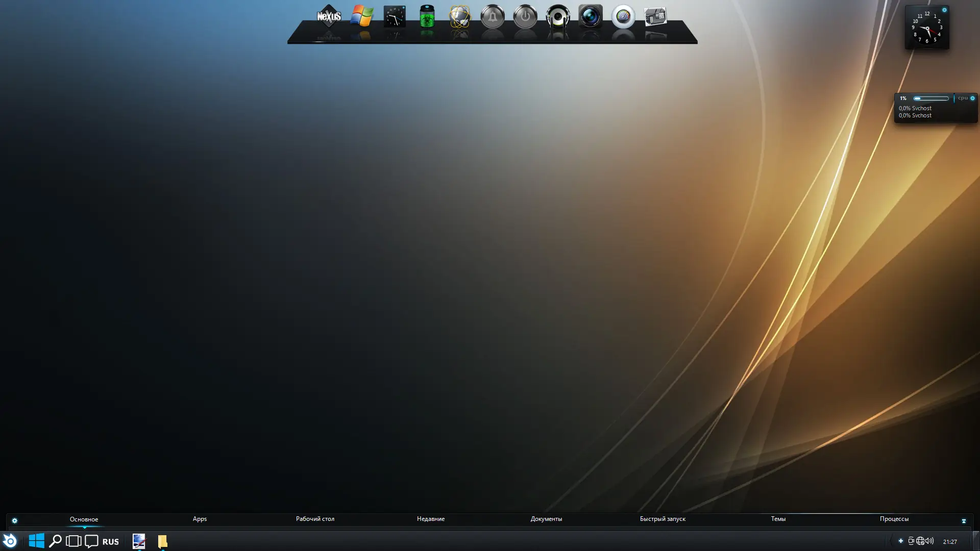980x551 pixels.
Task: Open the globe network dock icon
Action: tap(459, 17)
